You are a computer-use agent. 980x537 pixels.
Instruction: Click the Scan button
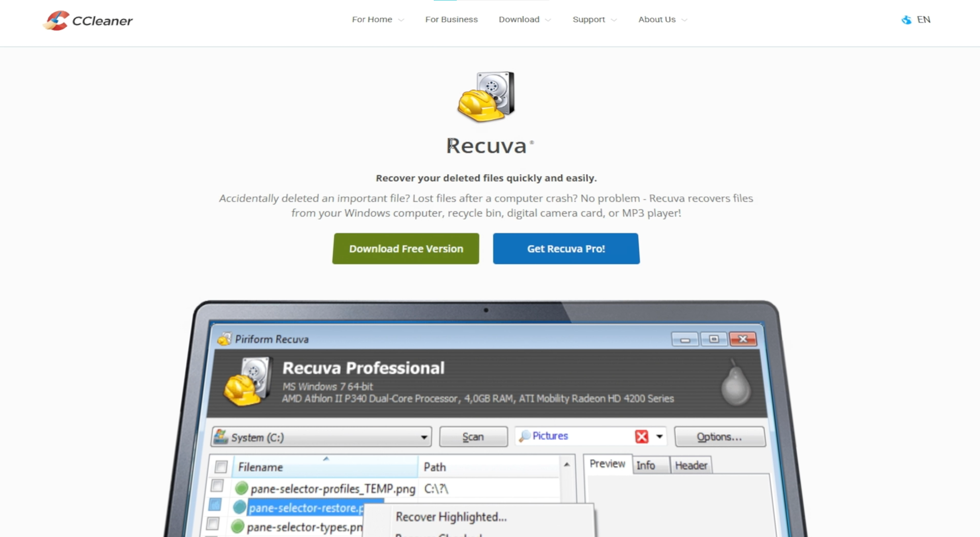[x=473, y=437]
